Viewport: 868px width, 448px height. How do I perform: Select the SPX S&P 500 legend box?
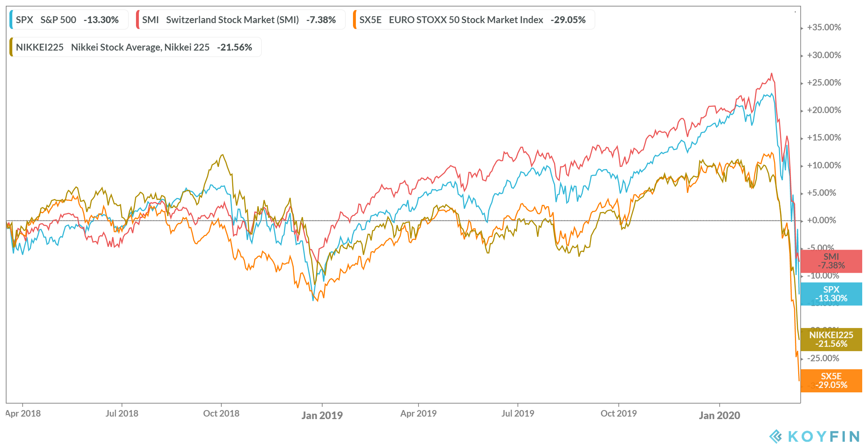[69, 20]
